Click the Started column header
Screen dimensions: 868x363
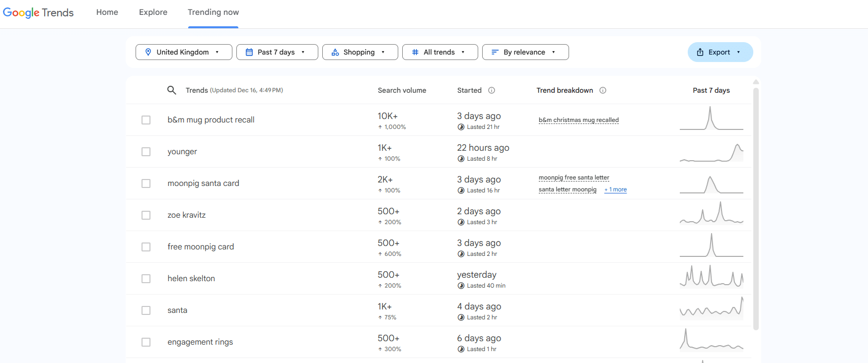pyautogui.click(x=469, y=90)
